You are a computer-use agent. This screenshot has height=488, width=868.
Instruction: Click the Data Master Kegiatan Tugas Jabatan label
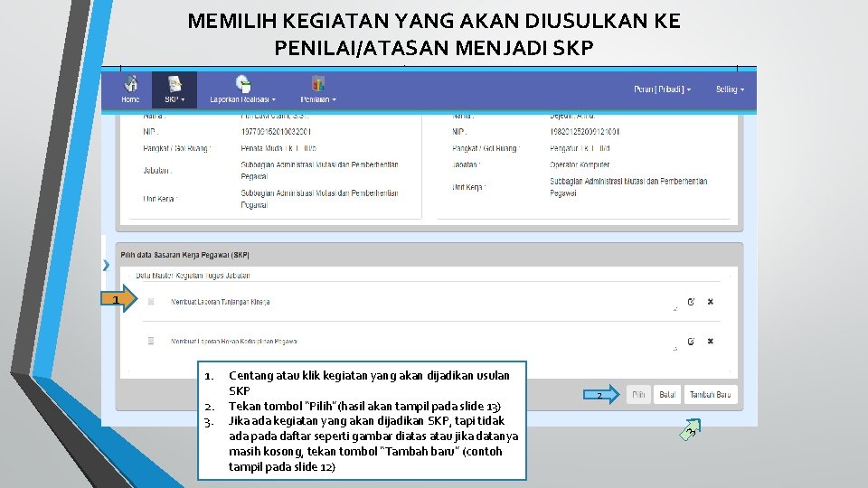click(x=193, y=276)
